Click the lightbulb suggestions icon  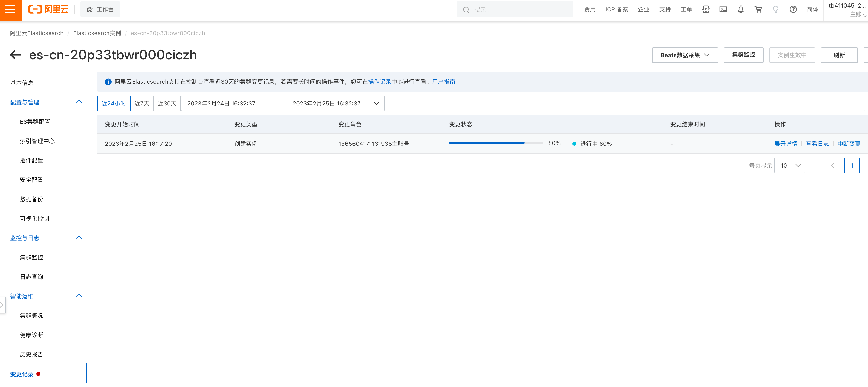pyautogui.click(x=775, y=9)
